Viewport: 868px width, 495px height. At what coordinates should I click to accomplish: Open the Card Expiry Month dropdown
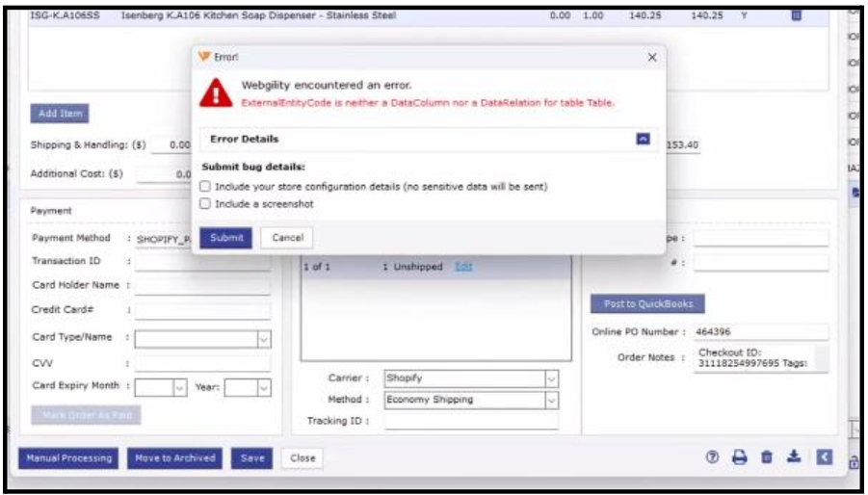pos(180,388)
